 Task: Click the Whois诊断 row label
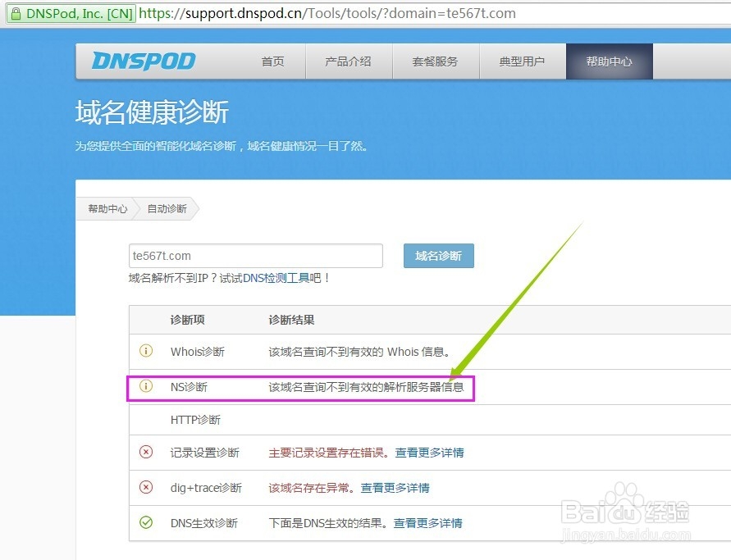click(x=198, y=352)
